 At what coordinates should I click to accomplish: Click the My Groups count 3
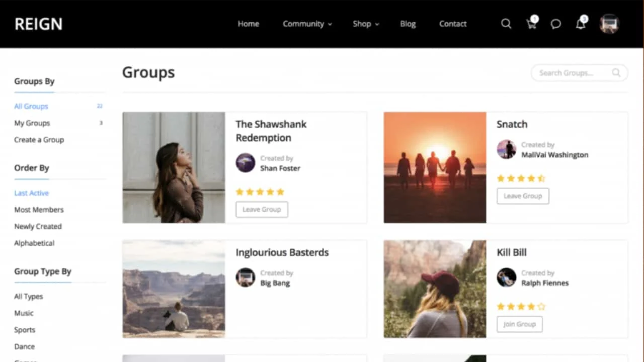pos(101,123)
